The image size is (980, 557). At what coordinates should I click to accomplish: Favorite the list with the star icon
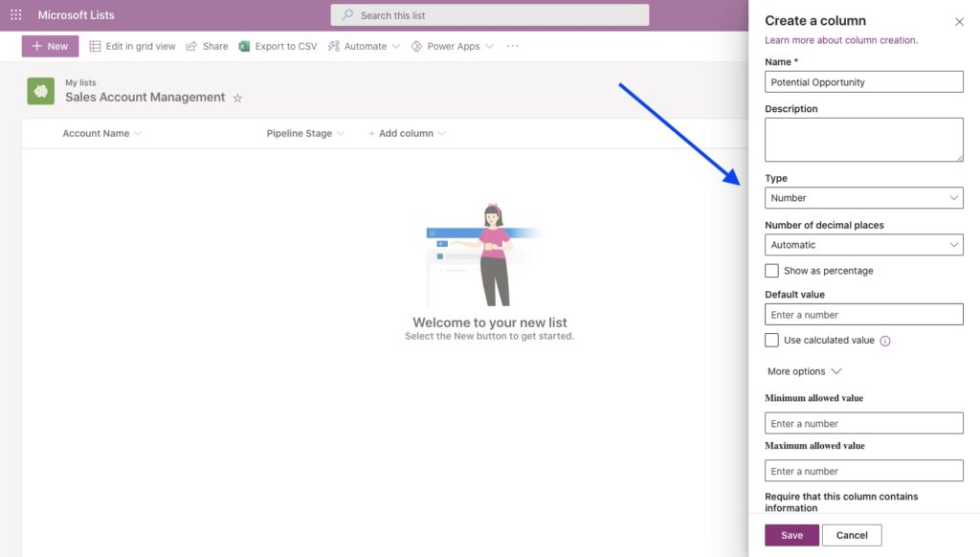tap(237, 99)
